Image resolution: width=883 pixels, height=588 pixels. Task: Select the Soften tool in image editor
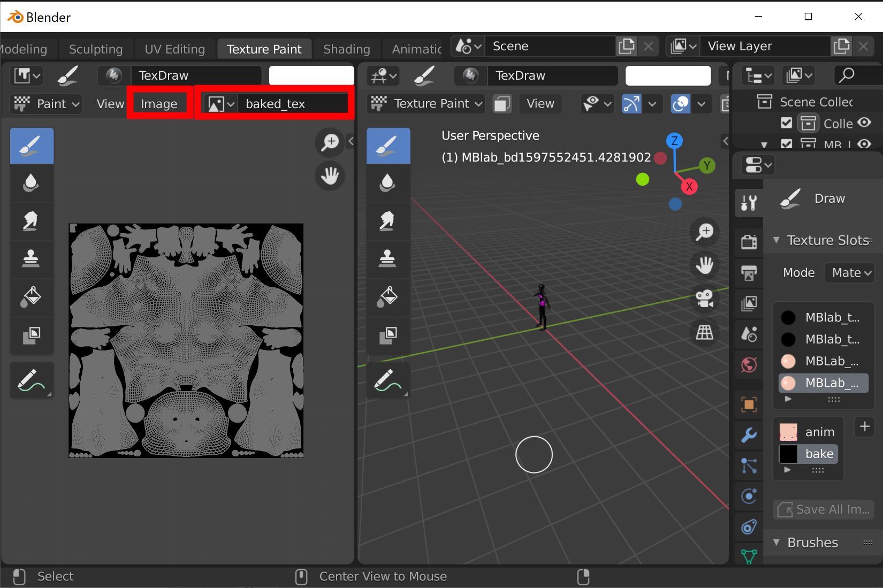(x=31, y=183)
